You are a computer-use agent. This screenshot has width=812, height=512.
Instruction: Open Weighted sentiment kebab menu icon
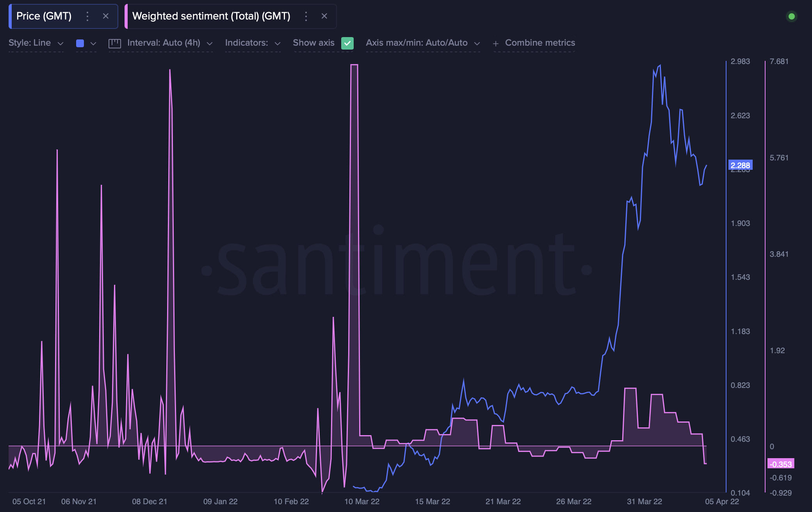click(306, 16)
